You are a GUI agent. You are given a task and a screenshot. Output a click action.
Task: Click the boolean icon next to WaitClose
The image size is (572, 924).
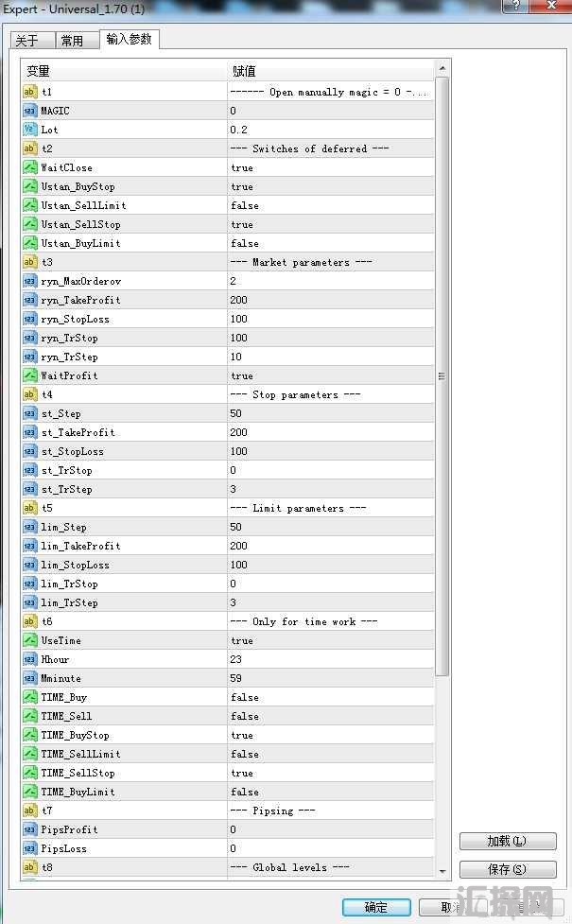[x=29, y=167]
